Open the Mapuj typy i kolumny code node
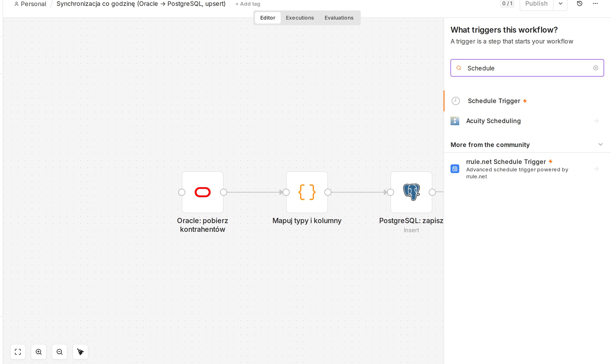The image size is (611, 364). coord(307,192)
